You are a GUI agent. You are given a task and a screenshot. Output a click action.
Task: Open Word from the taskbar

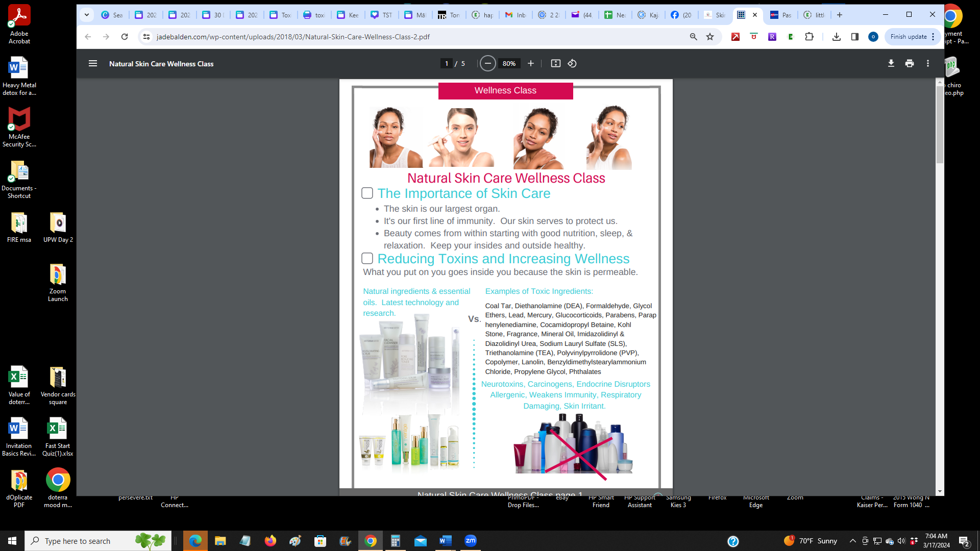tap(445, 541)
